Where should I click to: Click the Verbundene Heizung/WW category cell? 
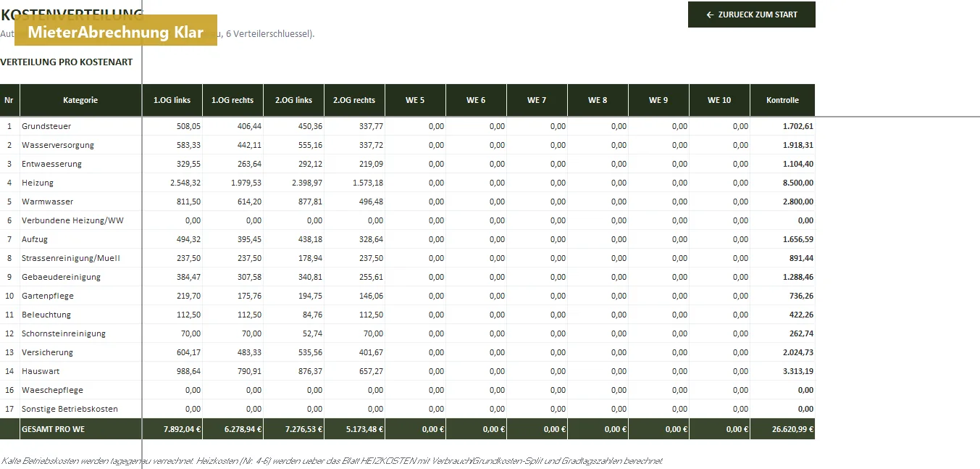click(80, 220)
